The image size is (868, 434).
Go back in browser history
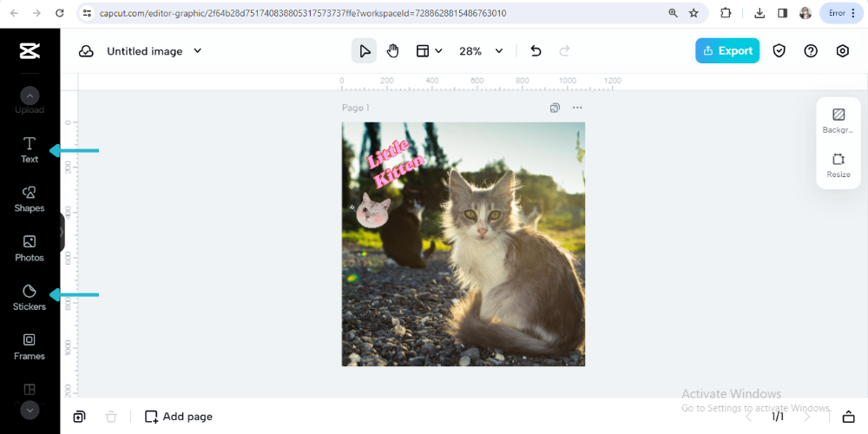pos(14,13)
